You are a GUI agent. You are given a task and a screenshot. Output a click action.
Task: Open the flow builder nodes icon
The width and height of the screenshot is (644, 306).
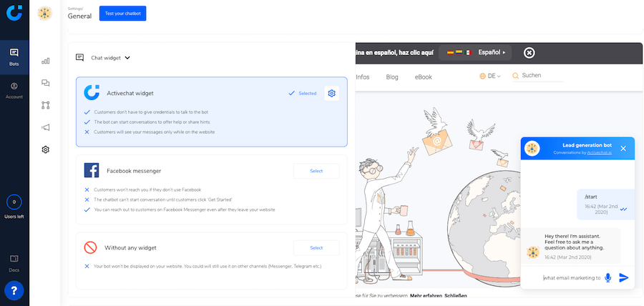pos(46,105)
